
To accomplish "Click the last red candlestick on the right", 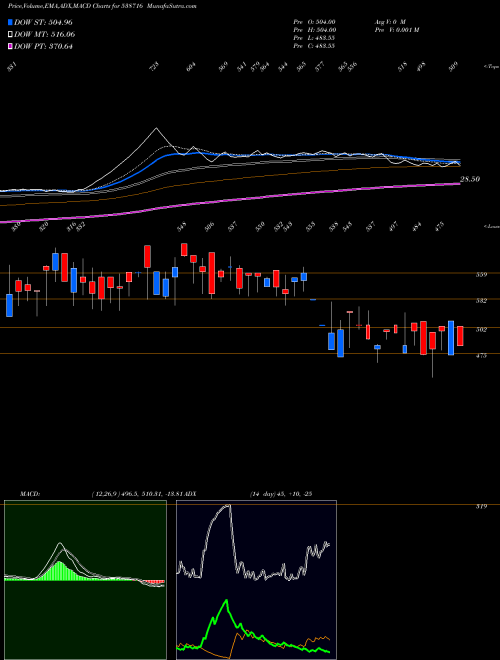I will pos(460,336).
